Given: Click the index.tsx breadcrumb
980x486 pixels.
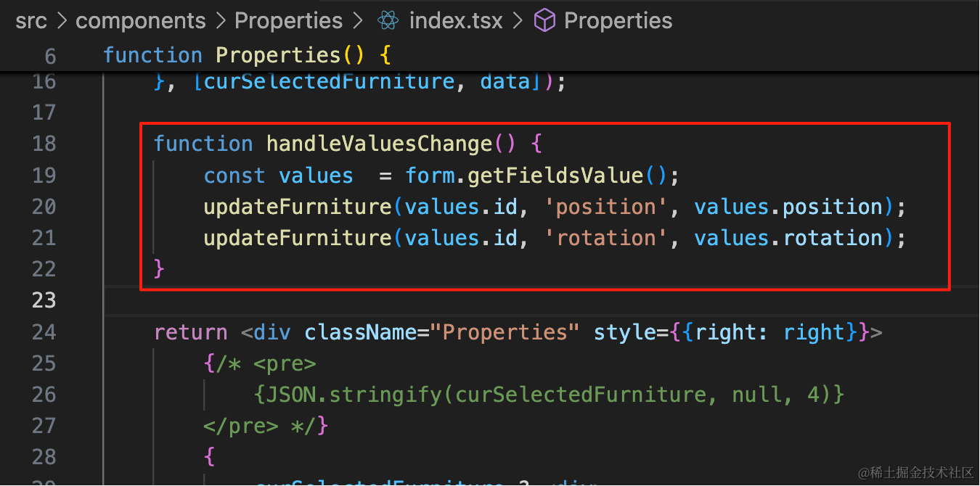Looking at the screenshot, I should (x=456, y=21).
